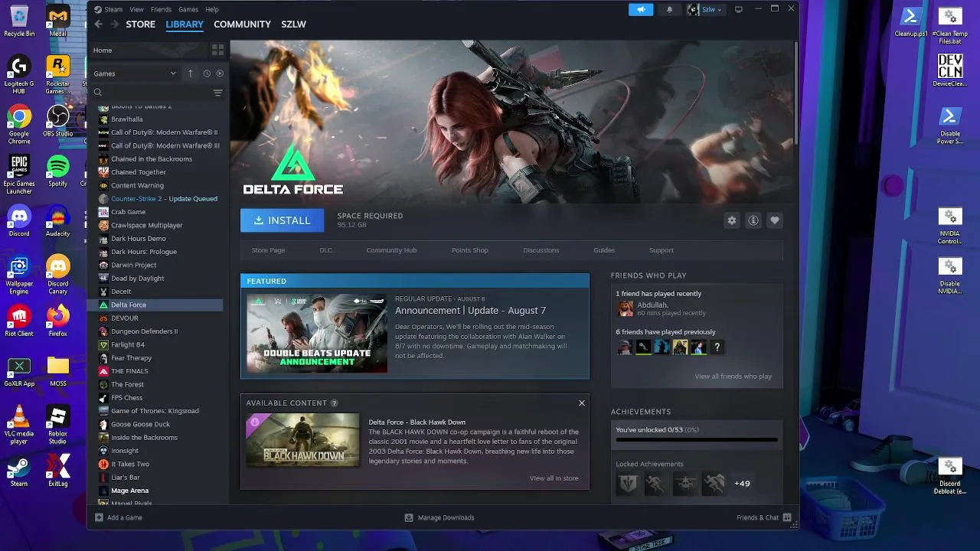Open the SZLW profile tab
Image resolution: width=980 pixels, height=551 pixels.
293,24
